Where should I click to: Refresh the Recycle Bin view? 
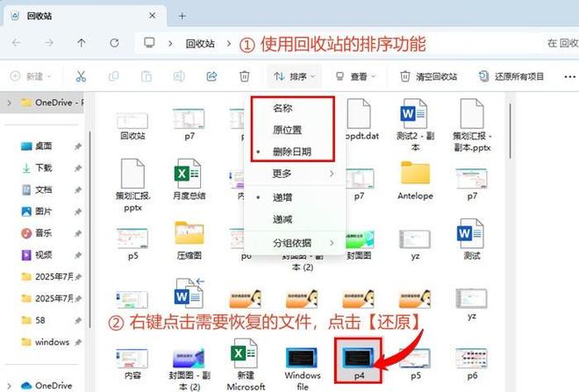point(114,43)
